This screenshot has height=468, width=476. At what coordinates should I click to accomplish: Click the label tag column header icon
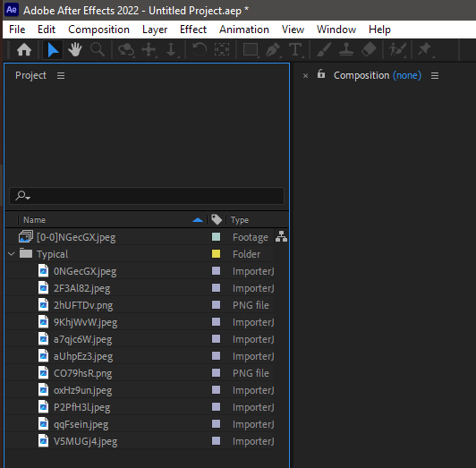tap(217, 219)
